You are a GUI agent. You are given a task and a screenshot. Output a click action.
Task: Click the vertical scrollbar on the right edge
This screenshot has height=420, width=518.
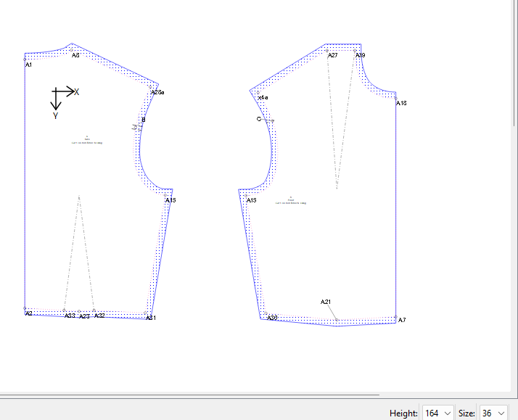tap(512, 196)
